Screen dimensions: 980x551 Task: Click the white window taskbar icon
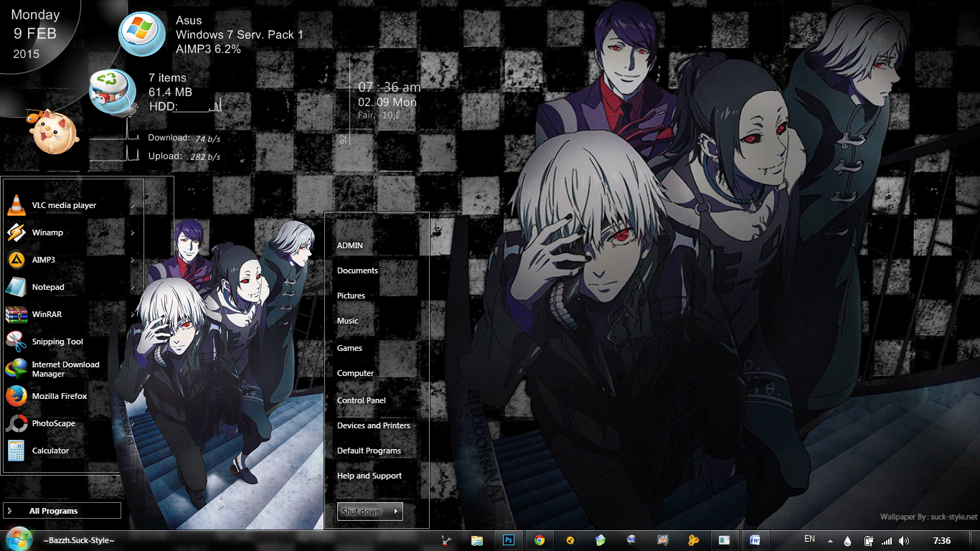coord(724,540)
